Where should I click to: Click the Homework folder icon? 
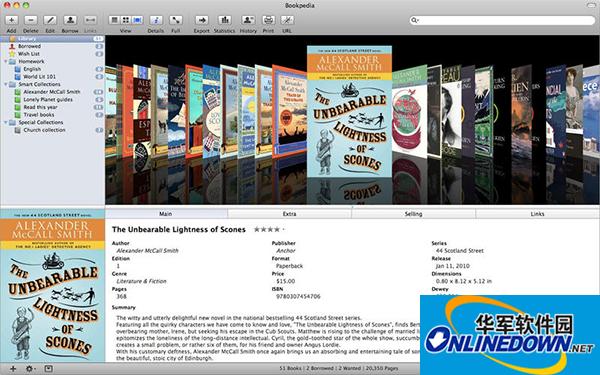[12, 62]
